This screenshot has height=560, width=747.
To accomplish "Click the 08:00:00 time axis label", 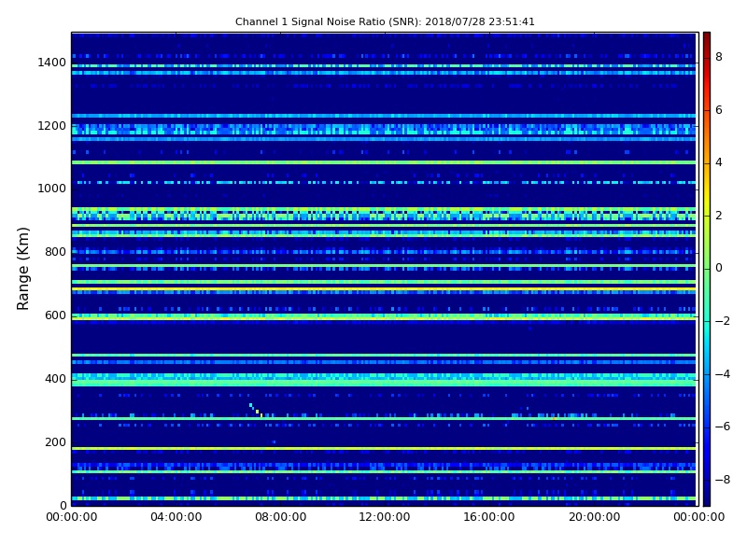I will pos(281,517).
